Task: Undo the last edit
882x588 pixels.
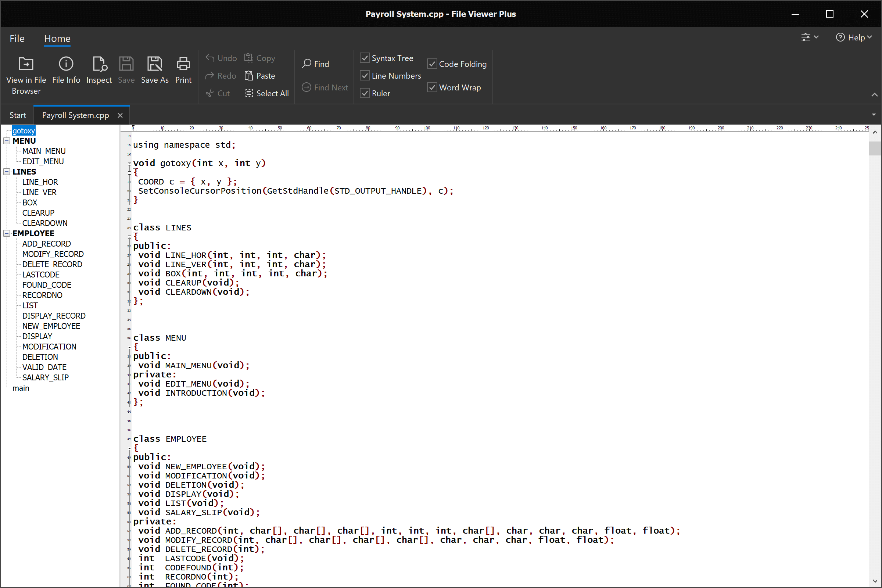Action: click(x=221, y=58)
